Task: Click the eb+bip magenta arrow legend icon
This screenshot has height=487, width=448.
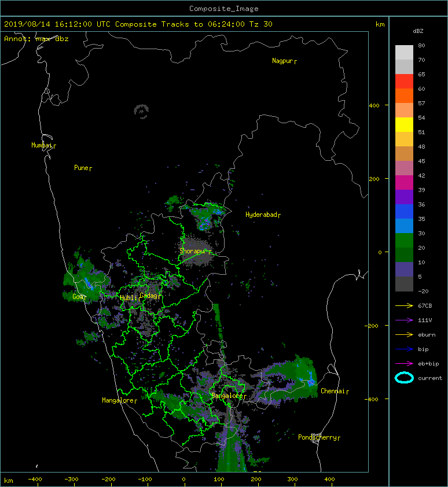Action: point(404,364)
